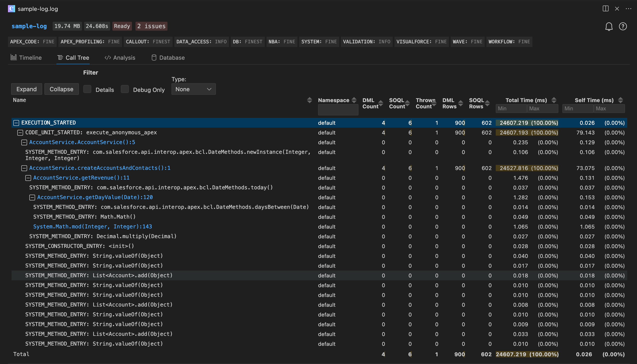This screenshot has height=364, width=637.
Task: Collapse the AccountService.getRevenue():11 node
Action: [28, 178]
